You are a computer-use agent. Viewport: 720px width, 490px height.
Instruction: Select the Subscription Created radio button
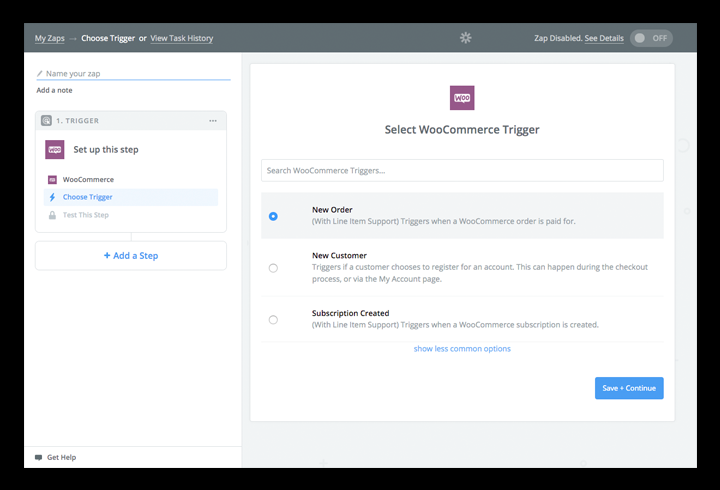pyautogui.click(x=273, y=320)
